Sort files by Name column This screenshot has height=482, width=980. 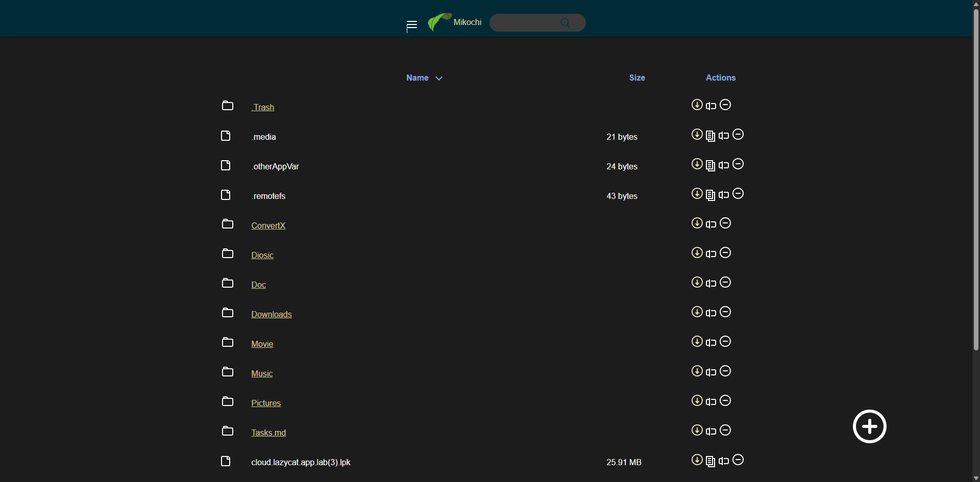tap(418, 78)
